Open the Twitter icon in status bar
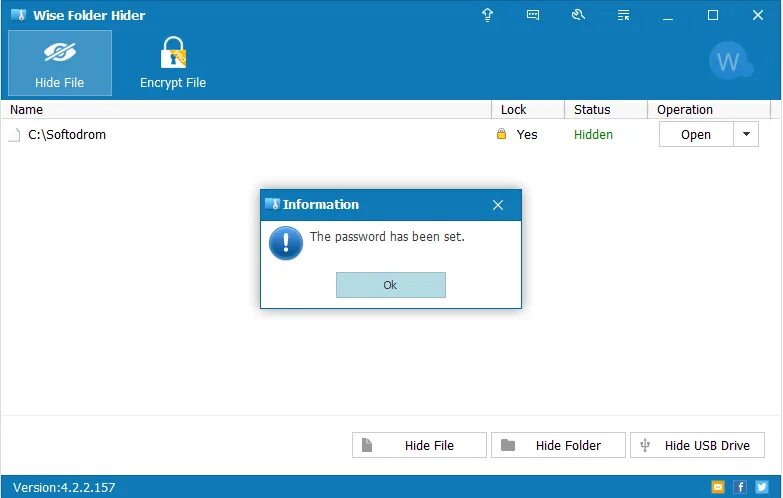783x498 pixels. point(762,487)
